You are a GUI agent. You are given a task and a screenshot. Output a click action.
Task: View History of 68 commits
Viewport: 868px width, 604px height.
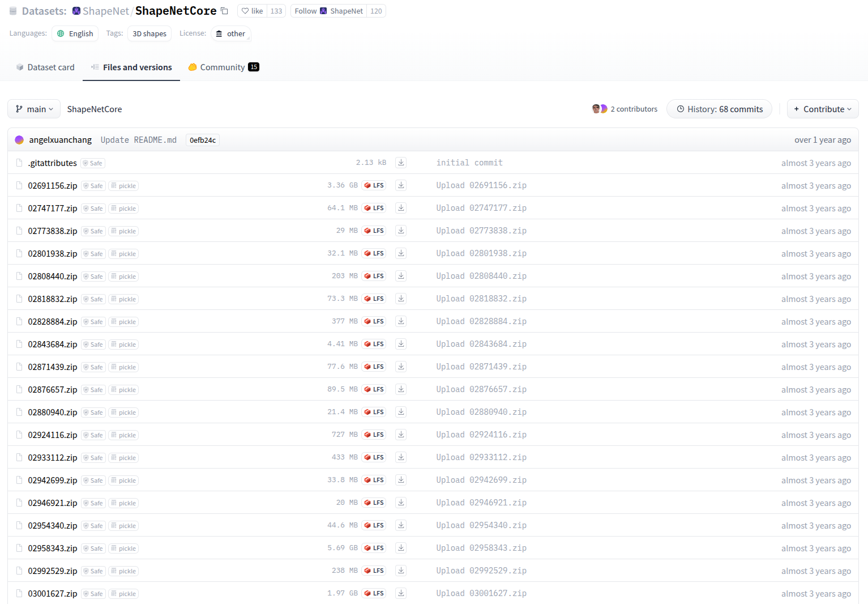[719, 109]
